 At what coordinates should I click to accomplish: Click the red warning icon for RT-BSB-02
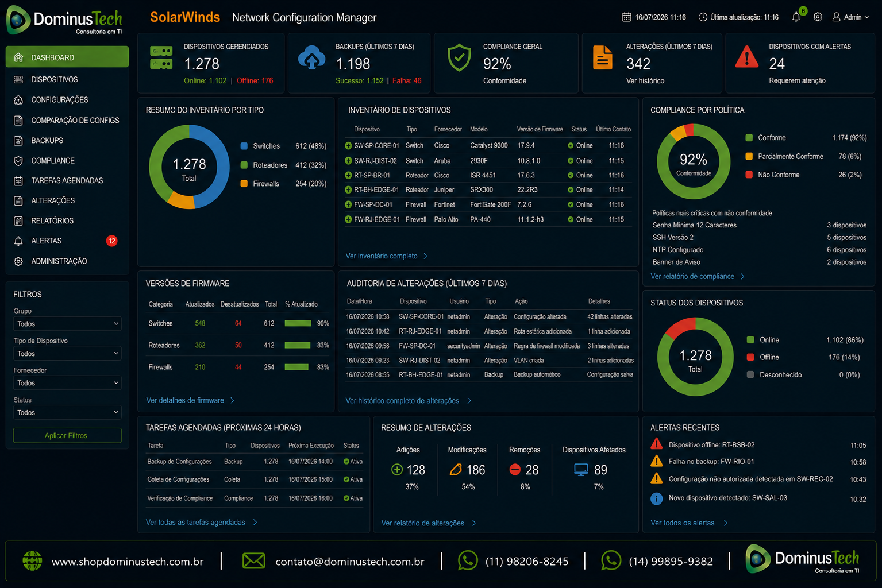click(656, 444)
